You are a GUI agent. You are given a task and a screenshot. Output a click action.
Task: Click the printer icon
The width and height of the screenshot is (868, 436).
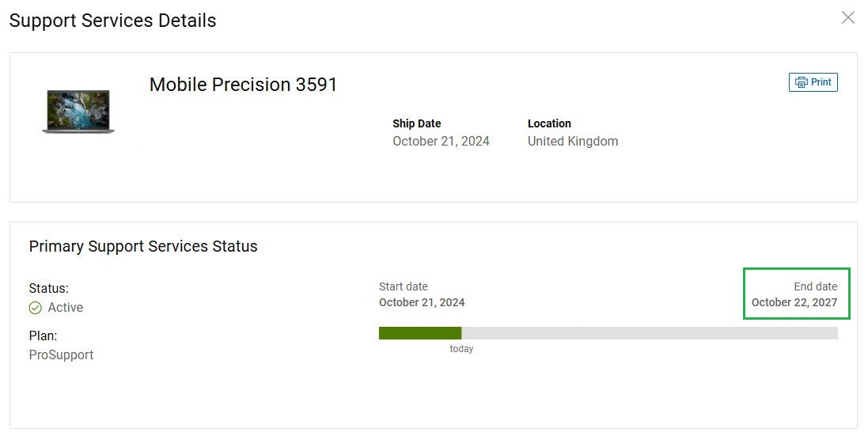tap(802, 82)
